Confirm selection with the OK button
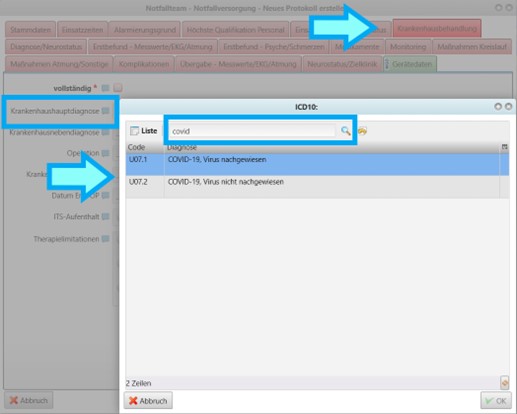Screen dimensions: 517x414 (x=496, y=400)
